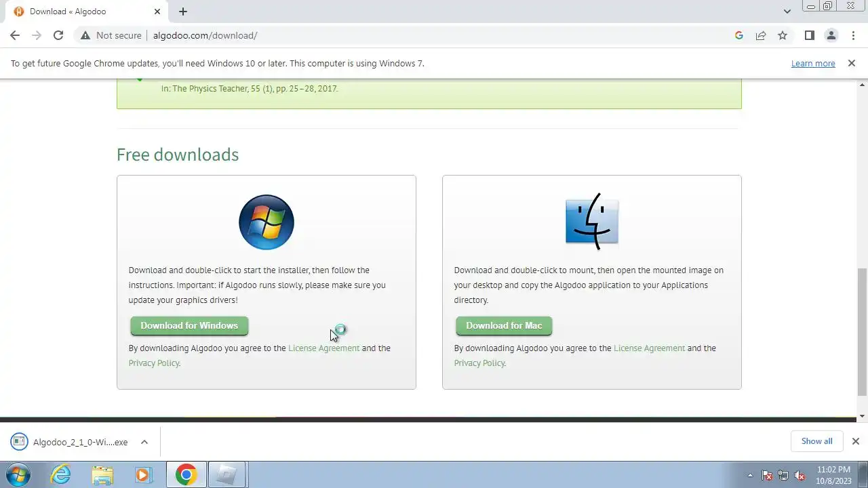Click the share page icon
Screen dimensions: 868x488
761,35
